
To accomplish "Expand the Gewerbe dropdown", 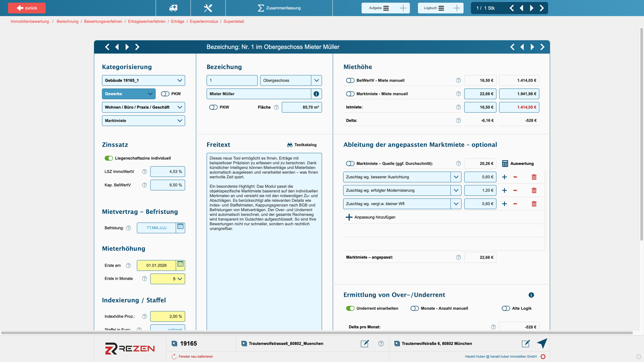I will point(129,94).
